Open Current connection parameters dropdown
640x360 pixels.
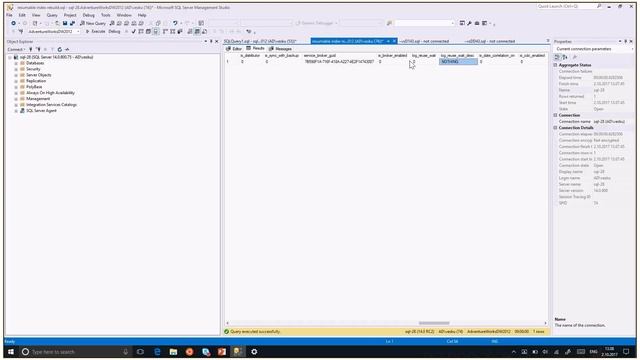tap(632, 49)
